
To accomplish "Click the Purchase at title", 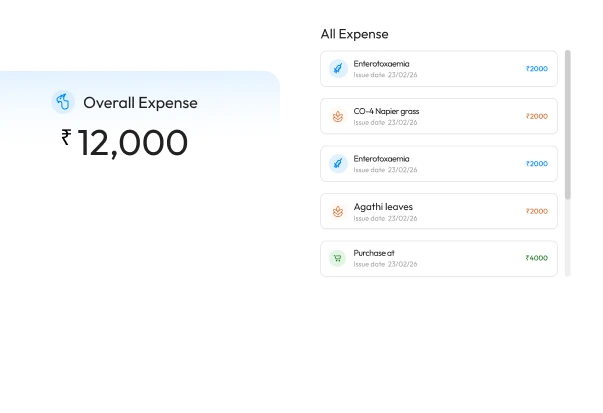I will [374, 253].
